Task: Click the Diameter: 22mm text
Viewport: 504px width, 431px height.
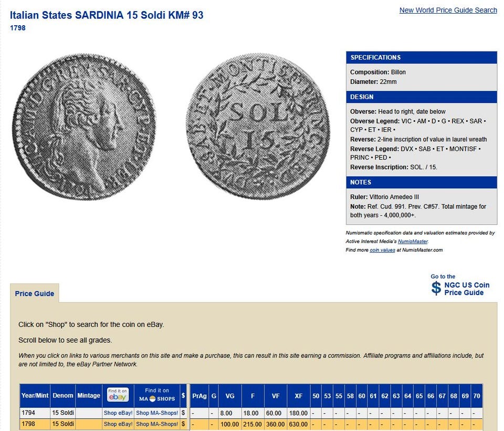Action: [373, 82]
